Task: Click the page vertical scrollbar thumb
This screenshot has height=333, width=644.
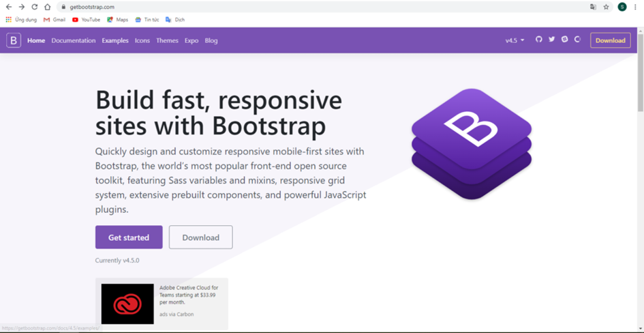Action: pyautogui.click(x=641, y=72)
